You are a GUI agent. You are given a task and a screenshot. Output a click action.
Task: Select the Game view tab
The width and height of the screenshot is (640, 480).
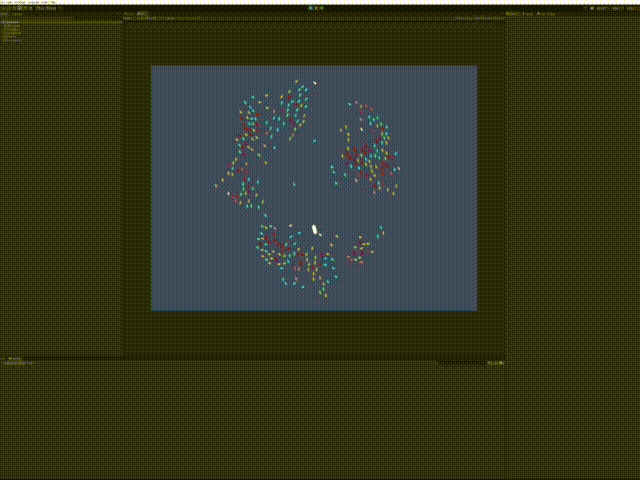click(142, 13)
